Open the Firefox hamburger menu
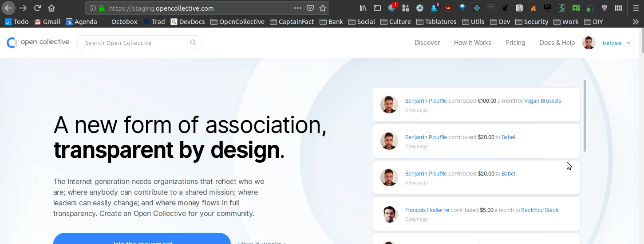This screenshot has height=244, width=644. tap(635, 8)
